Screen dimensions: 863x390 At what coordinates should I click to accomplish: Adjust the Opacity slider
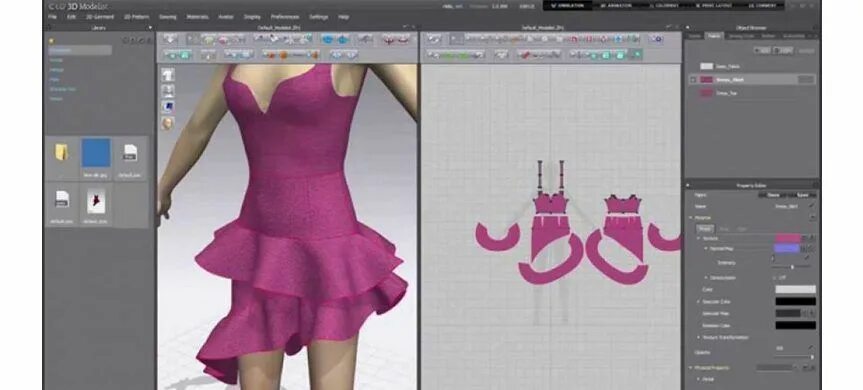point(793,358)
